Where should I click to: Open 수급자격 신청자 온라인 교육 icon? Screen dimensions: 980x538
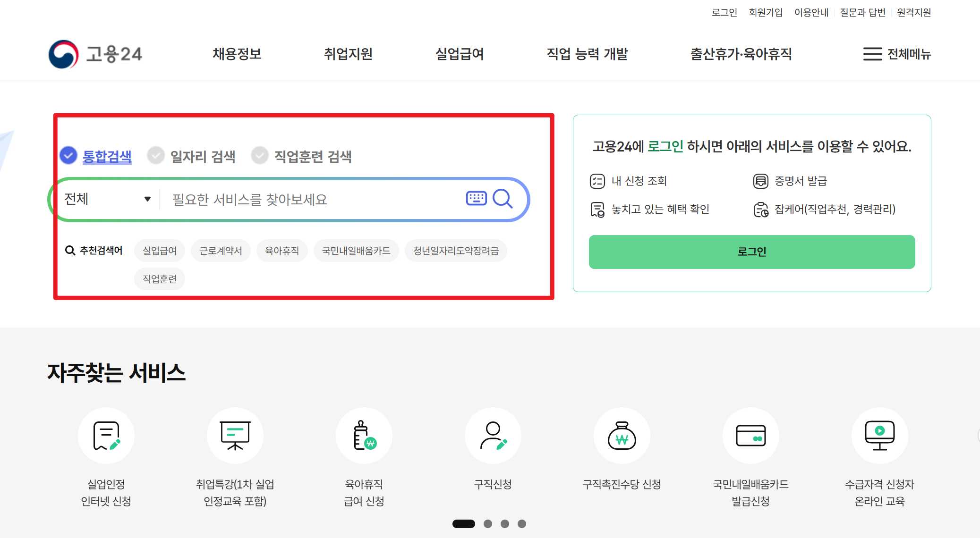point(879,435)
